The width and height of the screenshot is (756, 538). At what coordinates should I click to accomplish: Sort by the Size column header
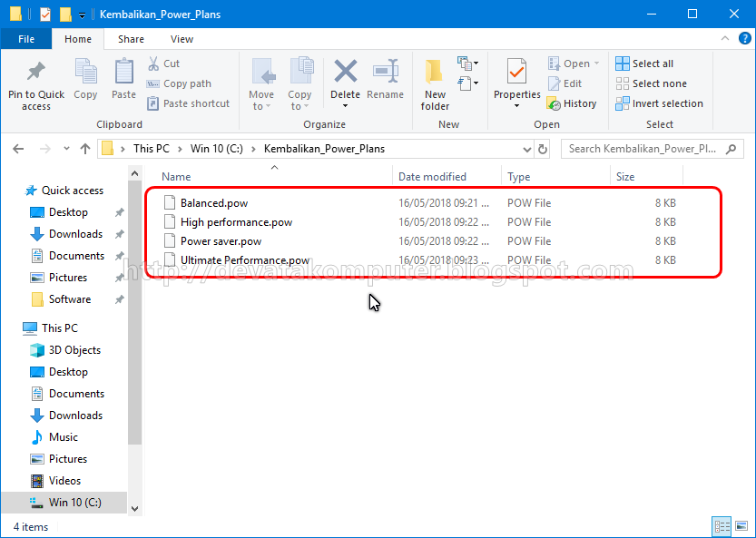pyautogui.click(x=624, y=177)
